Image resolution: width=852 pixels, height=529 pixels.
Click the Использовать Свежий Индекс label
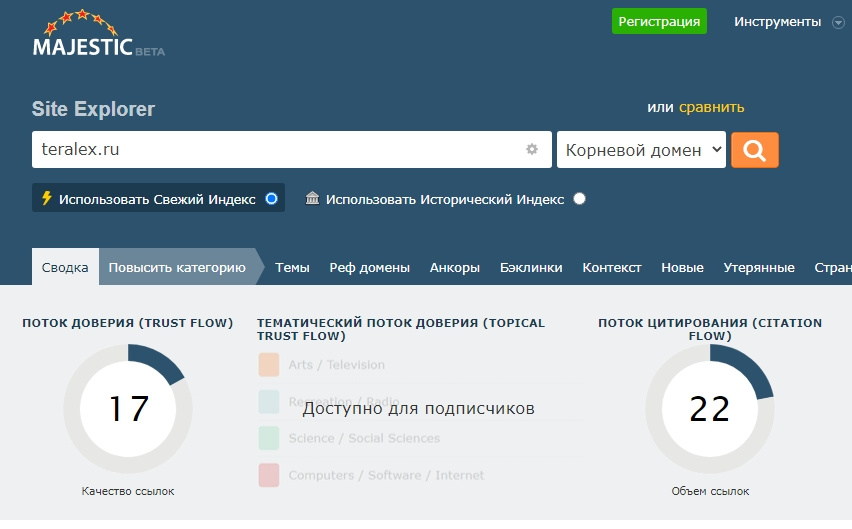(157, 199)
